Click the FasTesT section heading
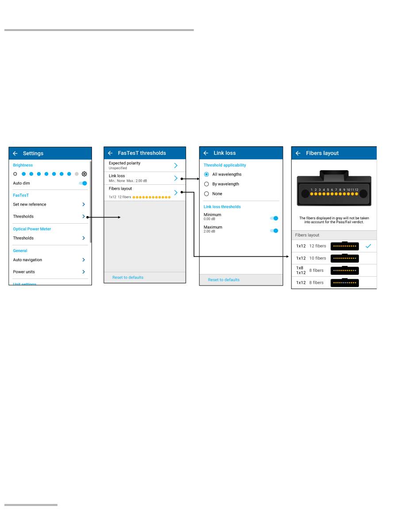This screenshot has height=522, width=420. [21, 195]
